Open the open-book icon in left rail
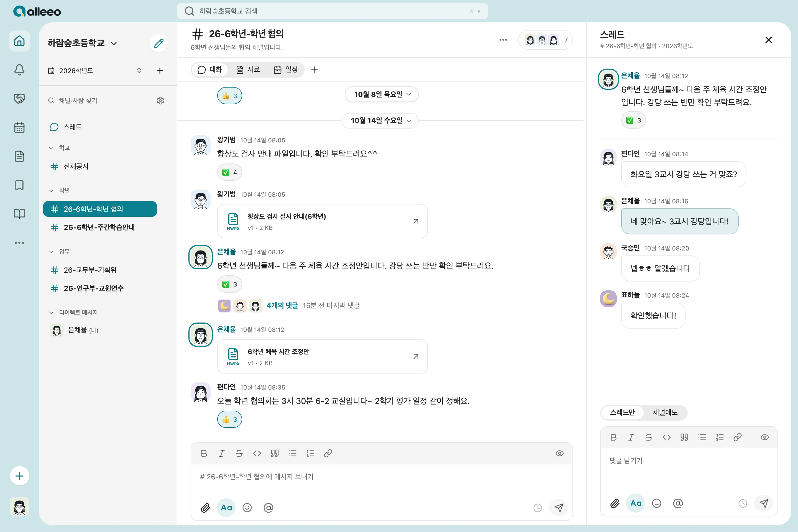The width and height of the screenshot is (798, 532). coord(19,214)
